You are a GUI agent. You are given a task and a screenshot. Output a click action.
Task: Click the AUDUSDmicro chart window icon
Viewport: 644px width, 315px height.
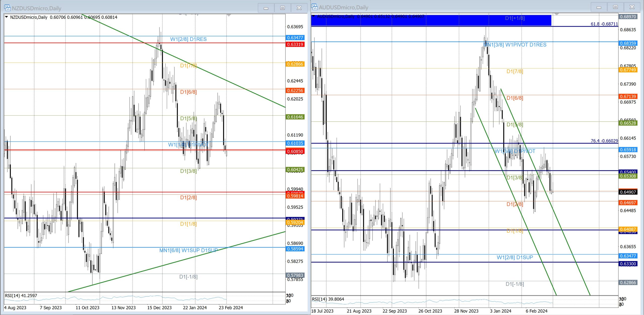point(314,7)
